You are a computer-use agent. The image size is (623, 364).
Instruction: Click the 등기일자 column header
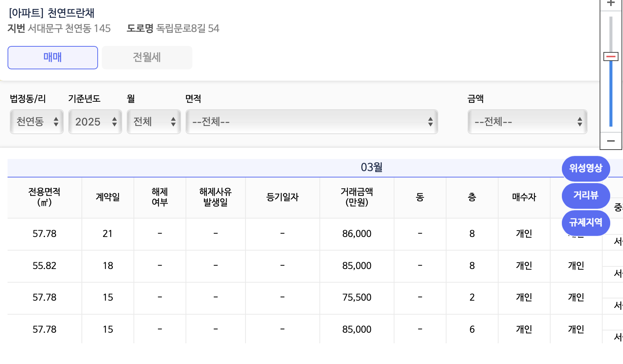pyautogui.click(x=282, y=197)
